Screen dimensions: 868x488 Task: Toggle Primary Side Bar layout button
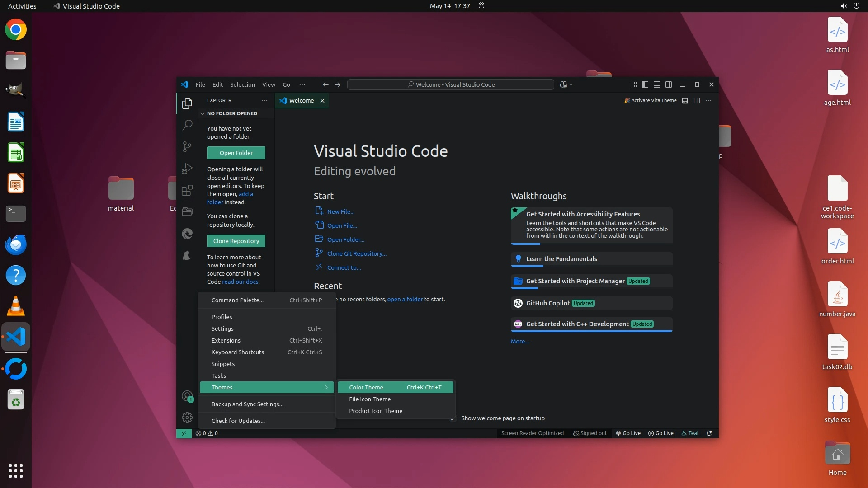(645, 84)
